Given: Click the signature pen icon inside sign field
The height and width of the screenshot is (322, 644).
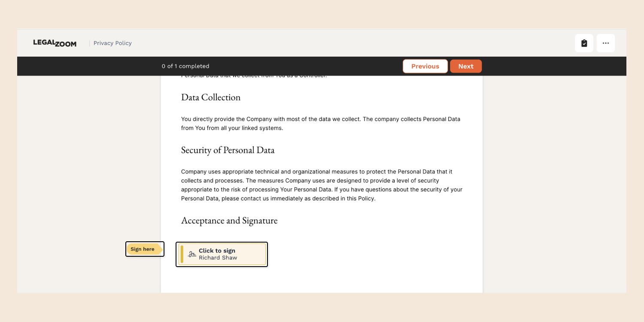Looking at the screenshot, I should [x=192, y=254].
